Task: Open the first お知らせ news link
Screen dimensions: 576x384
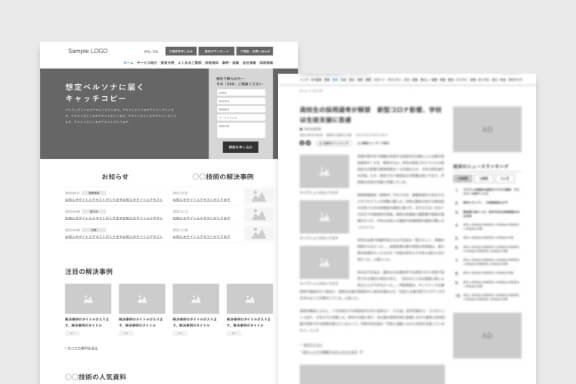Action: 114,200
